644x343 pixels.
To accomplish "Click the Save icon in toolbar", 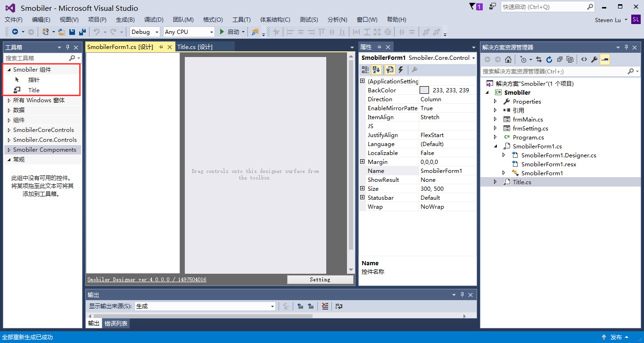I will tap(72, 32).
